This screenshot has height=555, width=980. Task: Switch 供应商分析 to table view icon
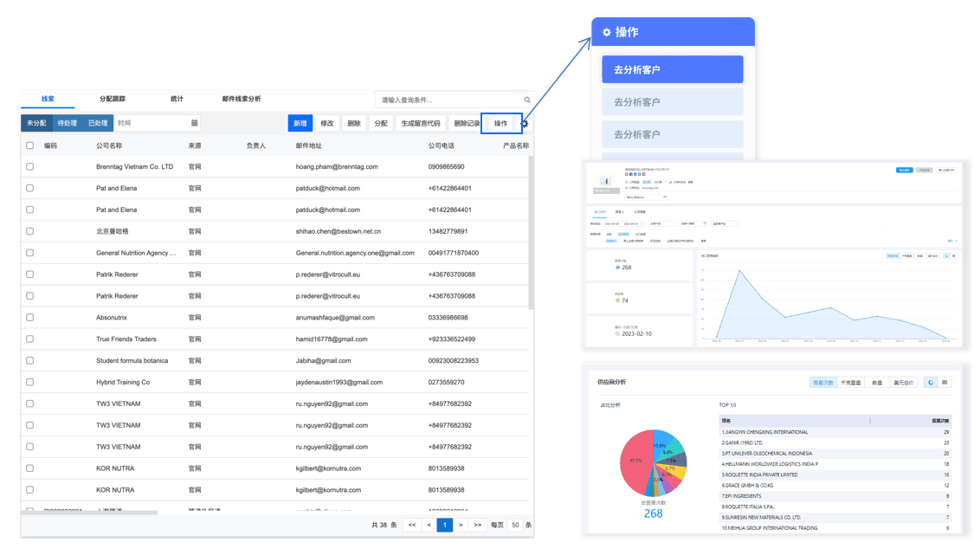click(x=945, y=383)
